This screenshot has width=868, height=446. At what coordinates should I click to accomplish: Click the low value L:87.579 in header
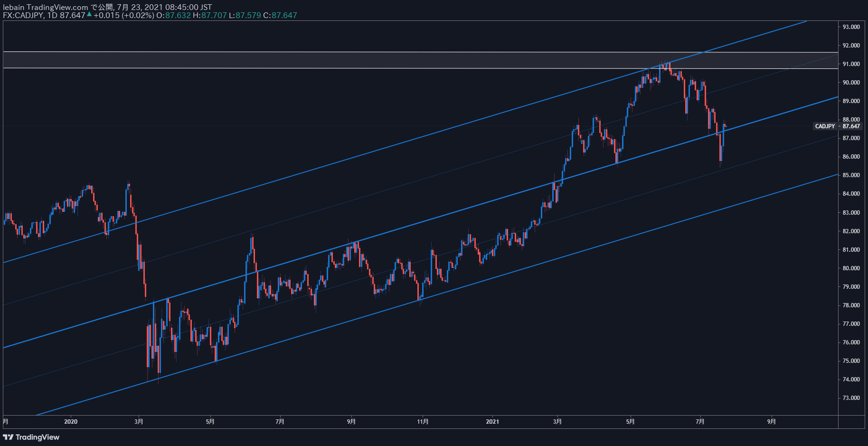[245, 15]
